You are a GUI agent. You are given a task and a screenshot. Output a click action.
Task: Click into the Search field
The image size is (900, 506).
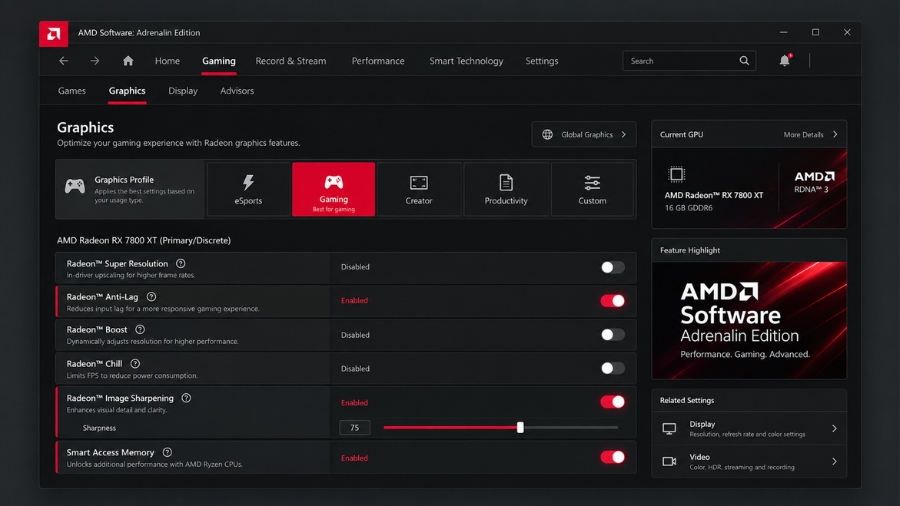[x=689, y=61]
